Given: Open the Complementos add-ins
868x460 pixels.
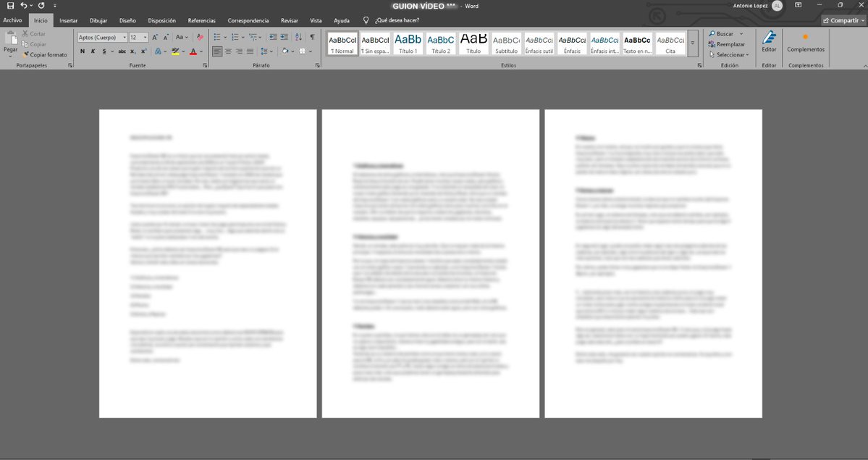Looking at the screenshot, I should (806, 43).
